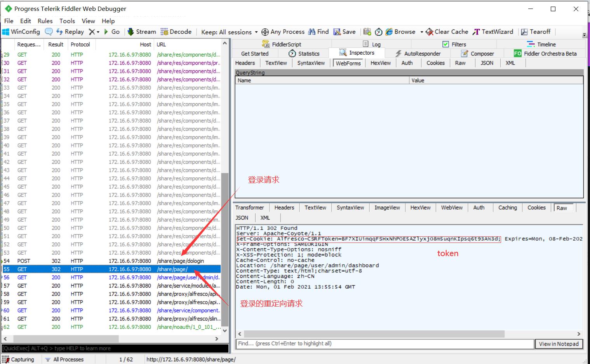Open the File menu
This screenshot has height=364, width=590.
pos(9,21)
